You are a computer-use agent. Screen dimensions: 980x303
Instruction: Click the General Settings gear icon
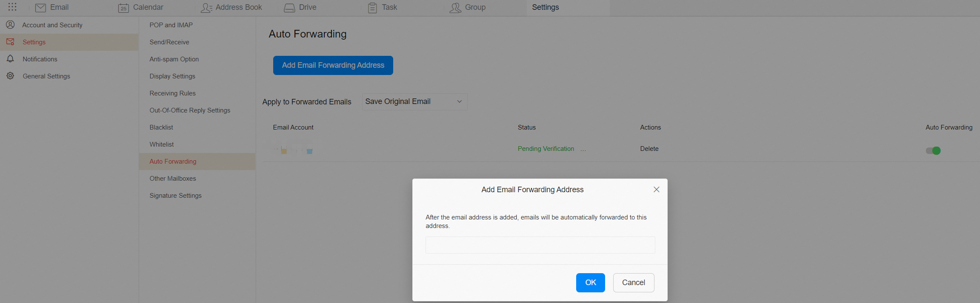click(11, 76)
